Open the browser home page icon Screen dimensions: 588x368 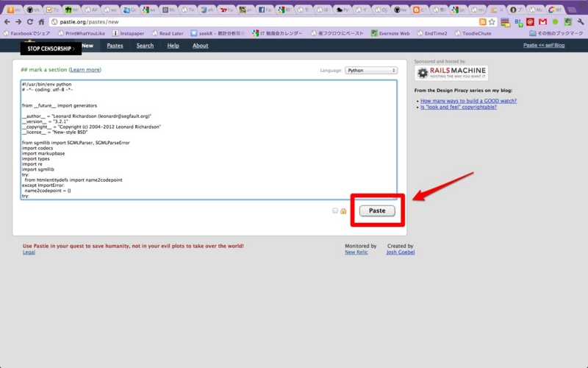tap(41, 22)
